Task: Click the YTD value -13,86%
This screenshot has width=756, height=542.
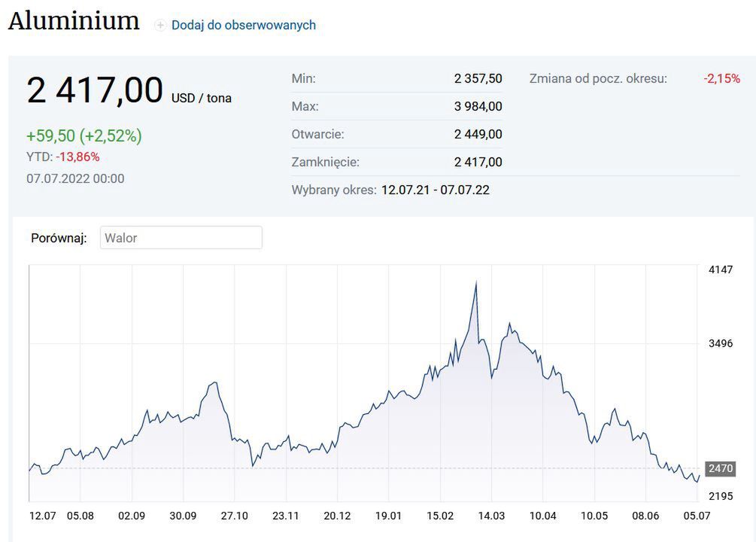Action: tap(77, 157)
